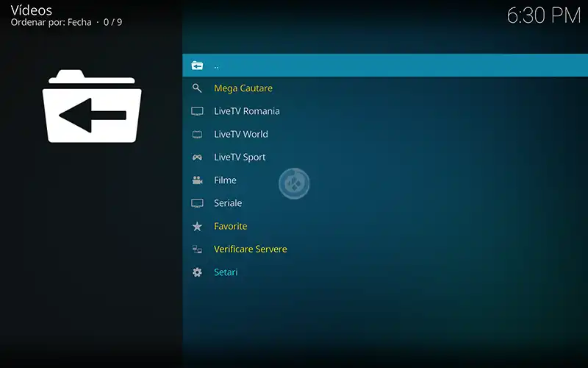
Task: Click the screen icon beside Seriale
Action: (197, 203)
